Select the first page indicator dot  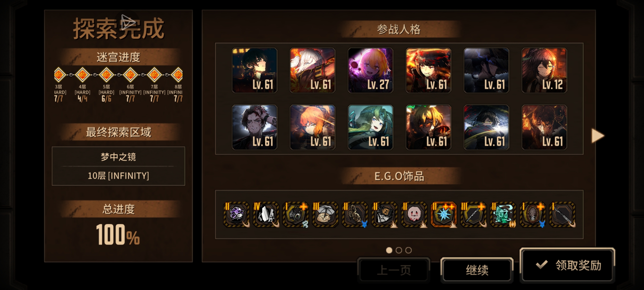tap(389, 250)
